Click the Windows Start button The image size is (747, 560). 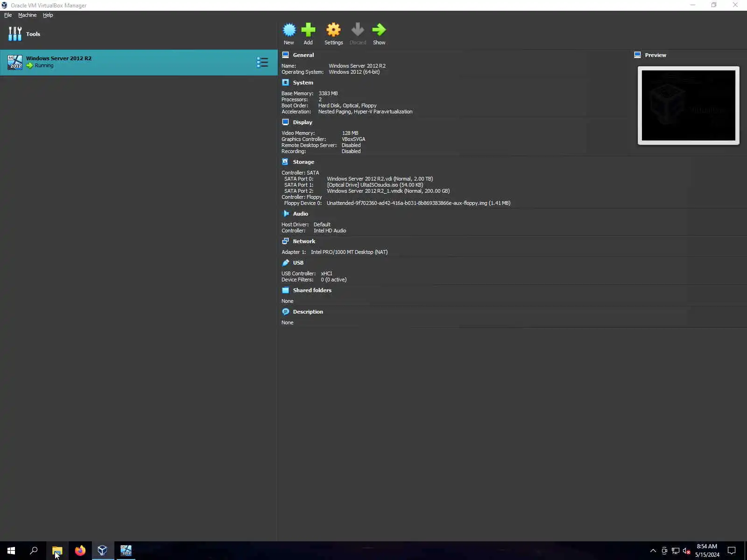11,551
